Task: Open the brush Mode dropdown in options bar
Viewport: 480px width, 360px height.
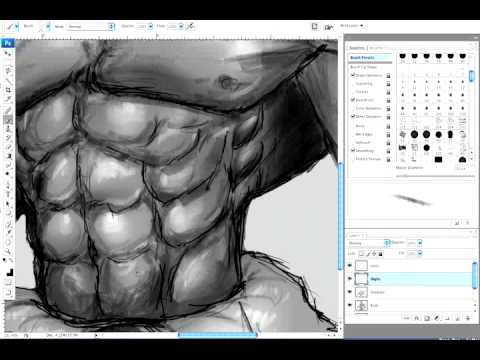Action: coord(91,26)
